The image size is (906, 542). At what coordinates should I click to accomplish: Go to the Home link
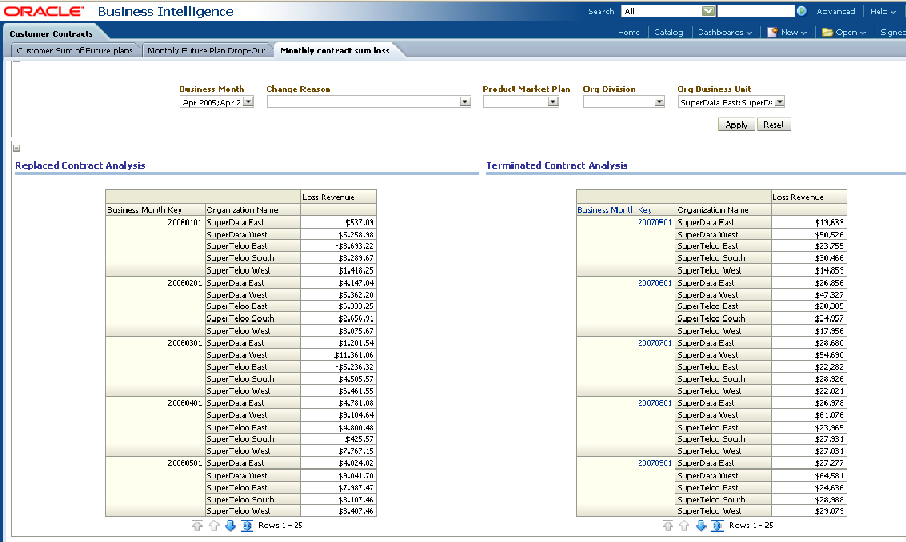[629, 32]
